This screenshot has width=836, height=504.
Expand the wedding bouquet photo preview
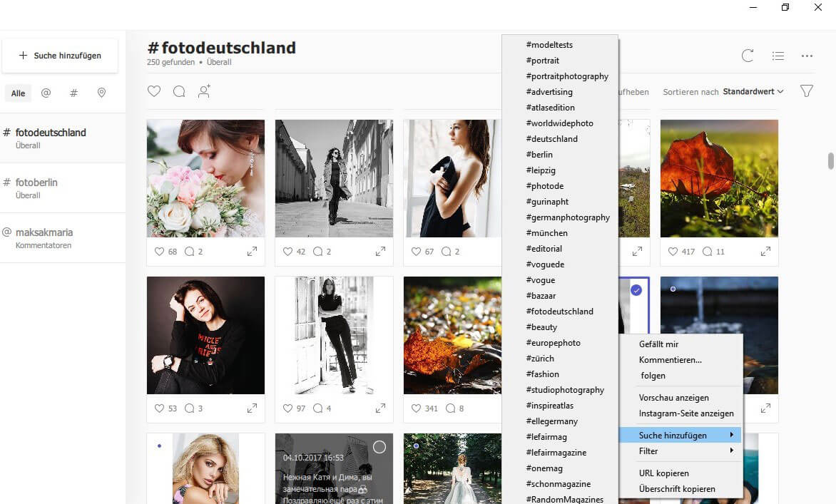tap(252, 252)
